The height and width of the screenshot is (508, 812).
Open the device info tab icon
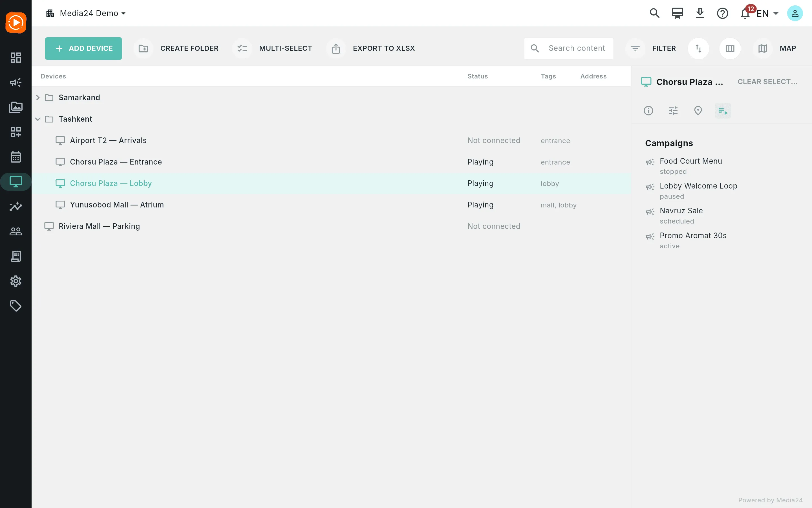point(648,111)
